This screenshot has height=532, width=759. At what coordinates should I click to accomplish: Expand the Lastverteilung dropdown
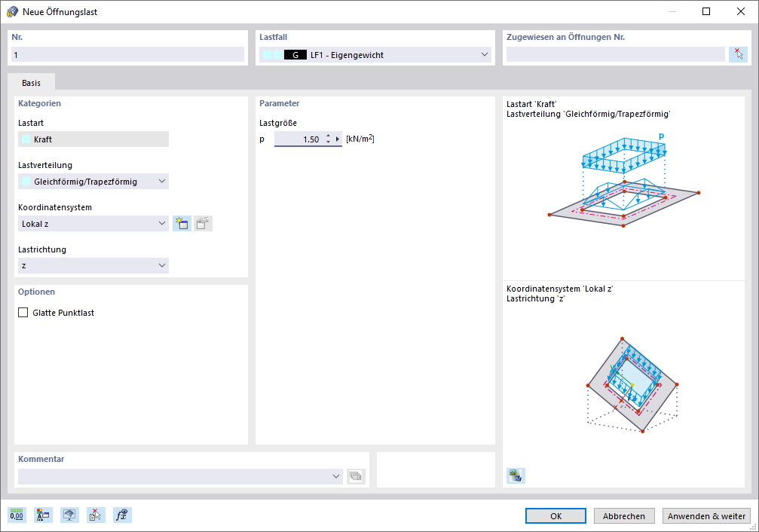[93, 182]
